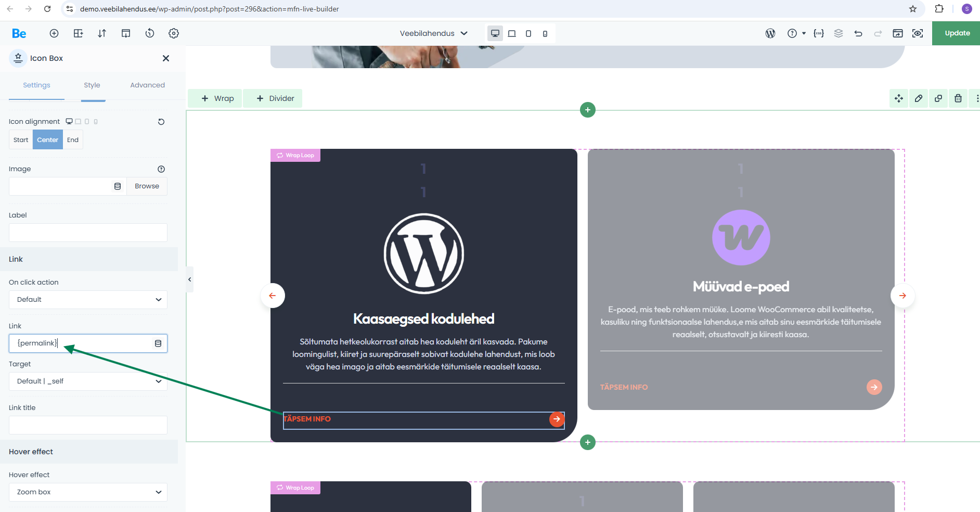The image size is (980, 512).
Task: Click the Browse image button
Action: coord(147,186)
